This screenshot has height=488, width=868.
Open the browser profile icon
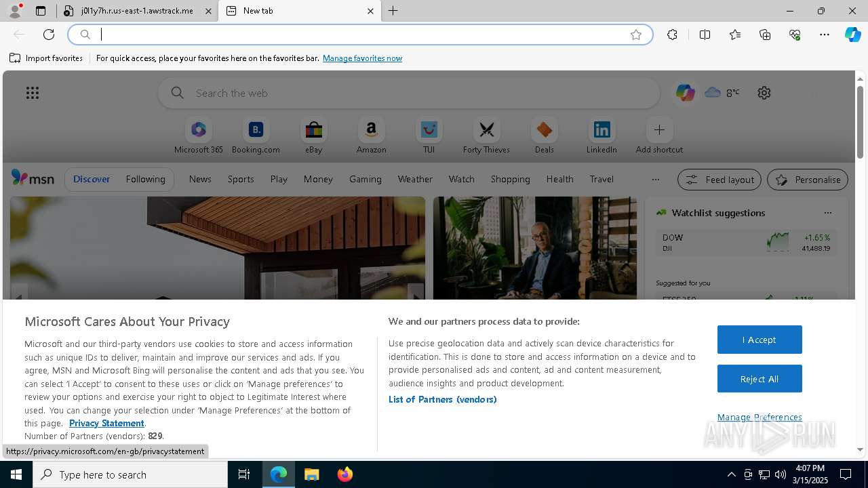click(x=15, y=11)
